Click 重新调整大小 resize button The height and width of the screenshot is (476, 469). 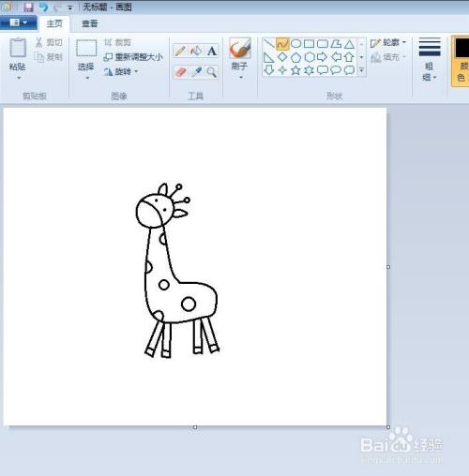coord(133,57)
